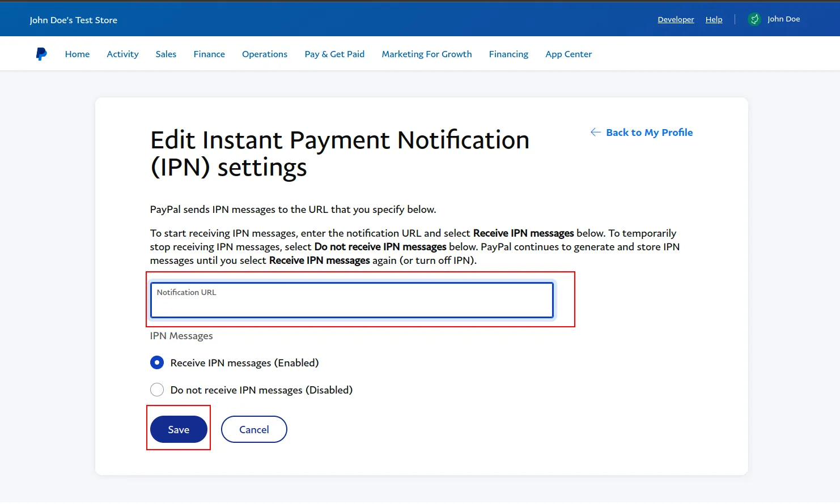Viewport: 840px width, 504px height.
Task: Click the Help link
Action: (x=714, y=19)
